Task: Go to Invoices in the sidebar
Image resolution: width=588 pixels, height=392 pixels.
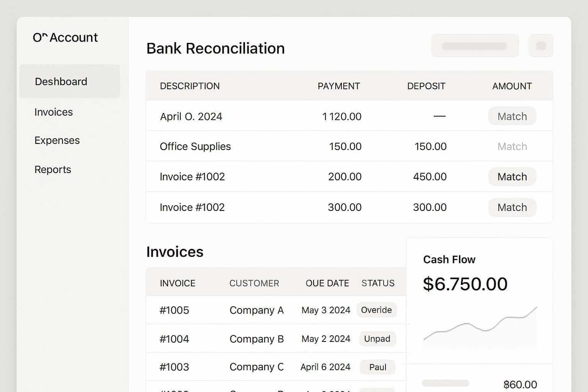Action: coord(54,112)
